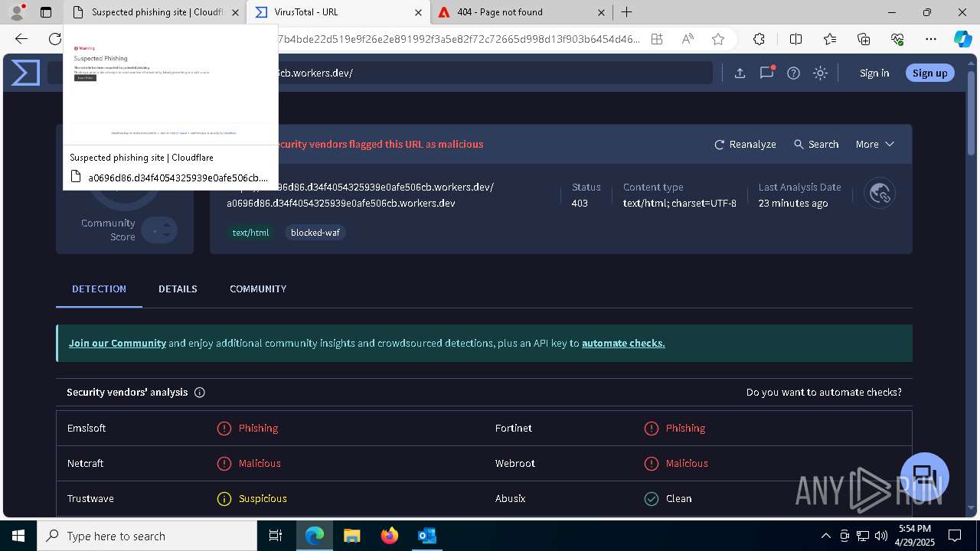Click the taskbar search box
980x551 pixels.
[147, 536]
